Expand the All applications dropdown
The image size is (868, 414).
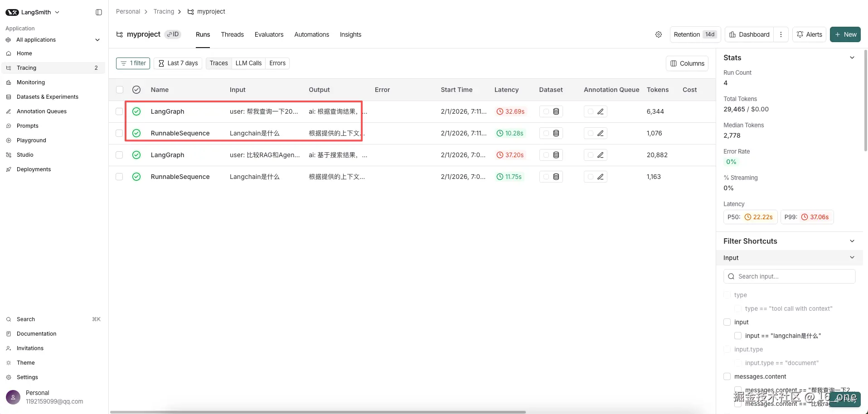[53, 40]
